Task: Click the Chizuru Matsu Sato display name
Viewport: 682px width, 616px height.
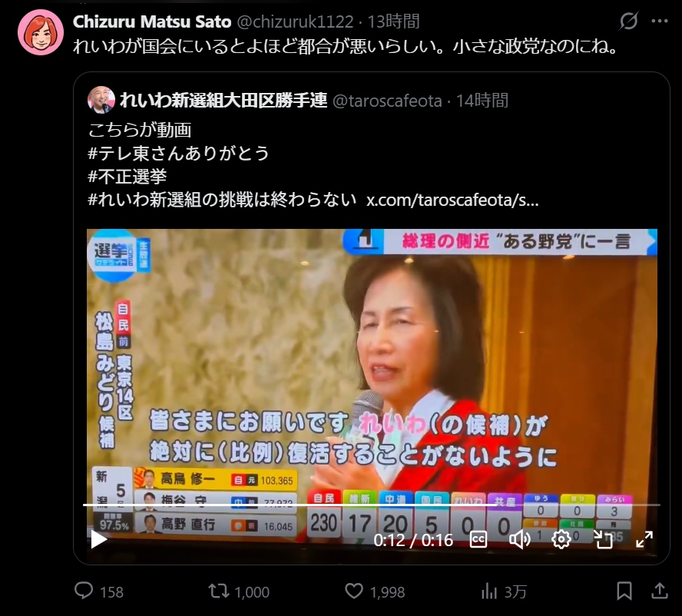Action: (152, 22)
